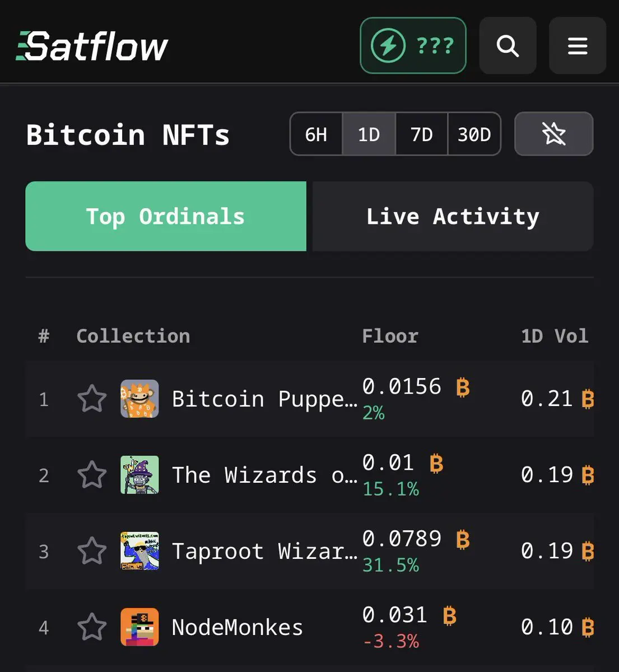Star the NodeMonkes collection

[92, 627]
